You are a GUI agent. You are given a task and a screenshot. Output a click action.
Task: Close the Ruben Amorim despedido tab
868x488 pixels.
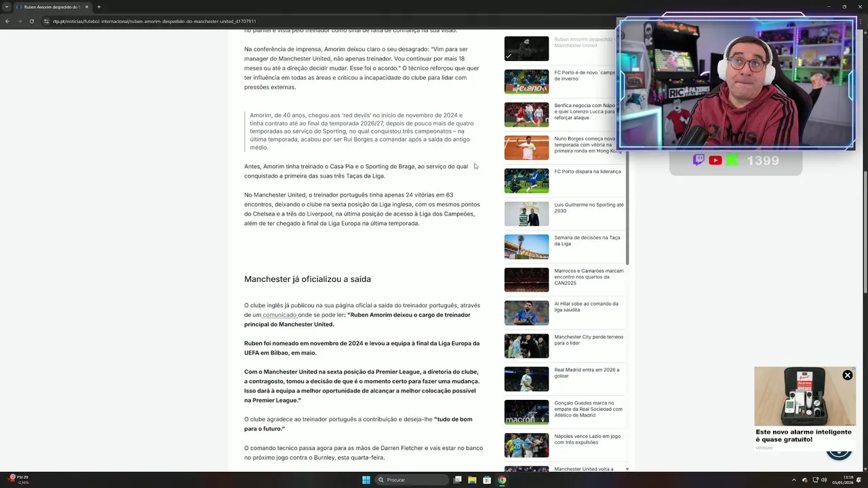pyautogui.click(x=87, y=7)
